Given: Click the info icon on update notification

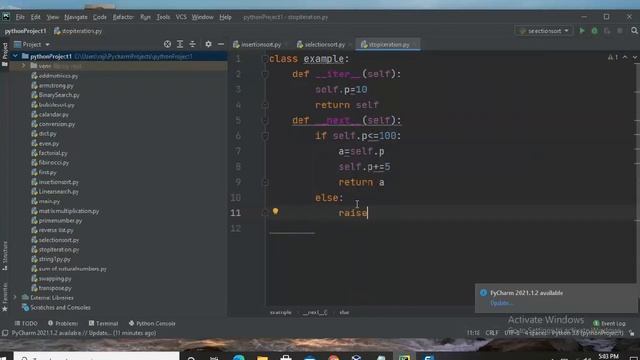Looking at the screenshot, I should tap(484, 293).
